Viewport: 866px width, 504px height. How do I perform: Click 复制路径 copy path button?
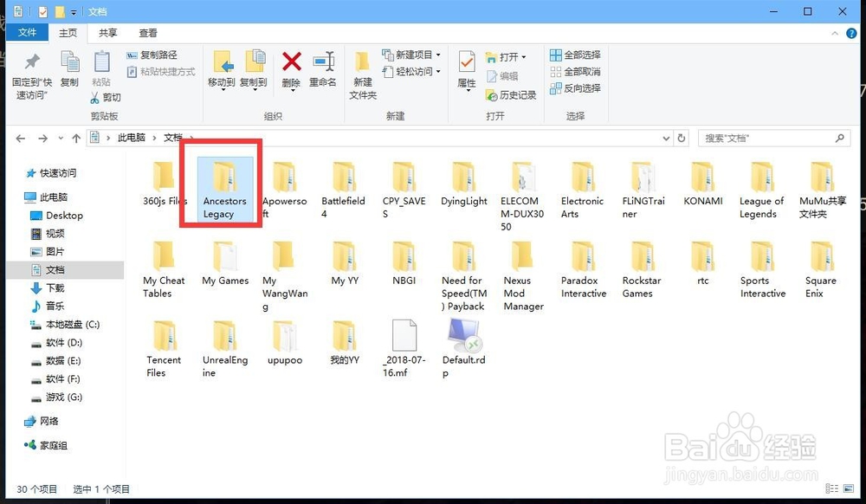click(x=152, y=55)
